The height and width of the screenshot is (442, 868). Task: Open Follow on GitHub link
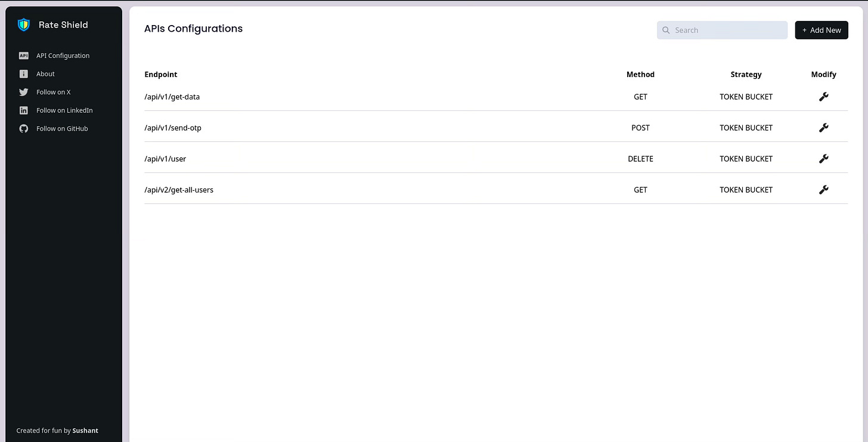point(62,128)
